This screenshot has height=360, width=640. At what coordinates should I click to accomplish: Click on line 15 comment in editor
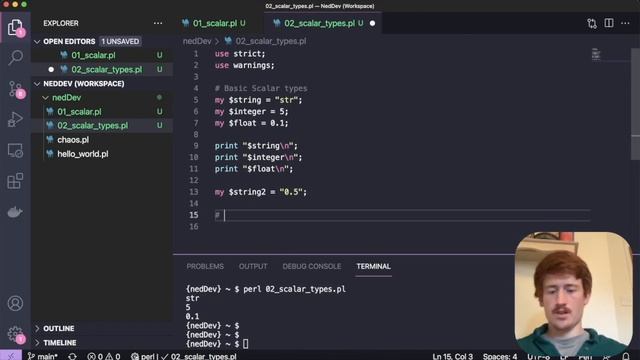(218, 215)
